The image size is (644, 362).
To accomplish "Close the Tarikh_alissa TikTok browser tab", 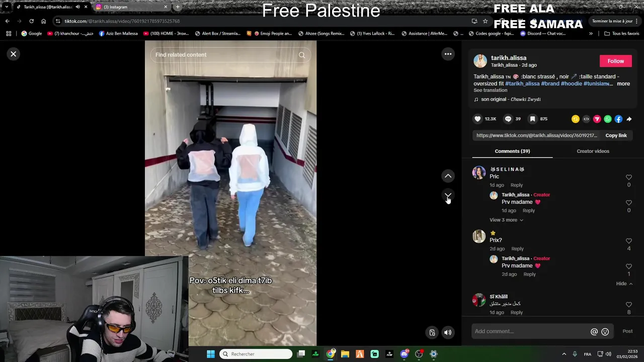I will [86, 7].
